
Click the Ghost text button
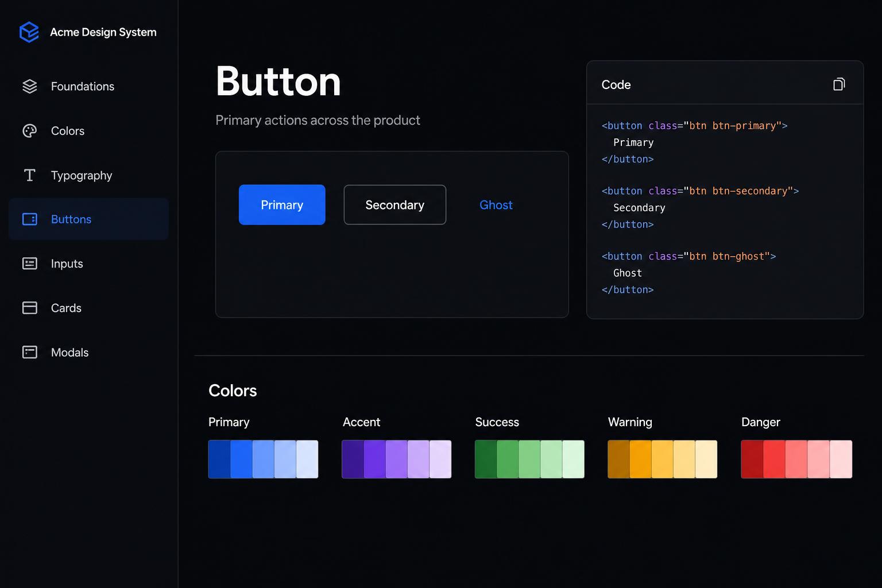pyautogui.click(x=496, y=205)
